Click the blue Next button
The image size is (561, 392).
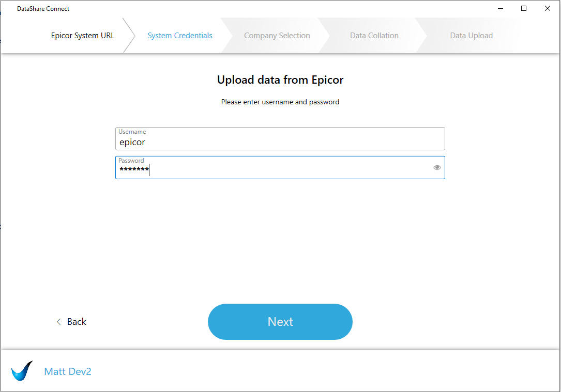280,322
